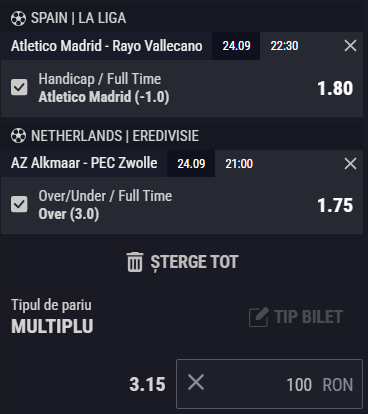
Task: Click the 1.80 odds value
Action: tap(335, 88)
